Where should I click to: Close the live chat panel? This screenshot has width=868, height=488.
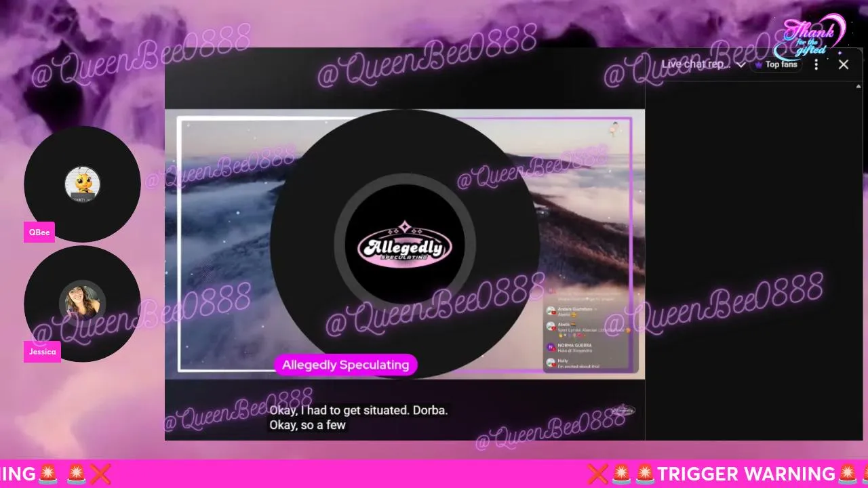click(843, 64)
